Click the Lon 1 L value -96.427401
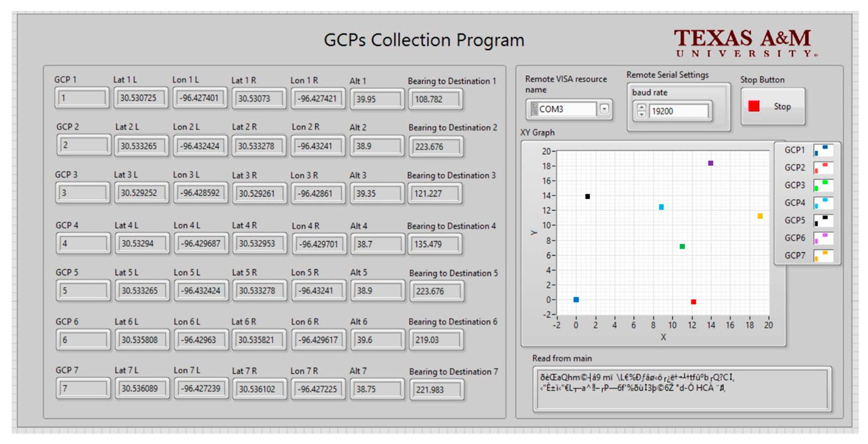 click(x=200, y=98)
